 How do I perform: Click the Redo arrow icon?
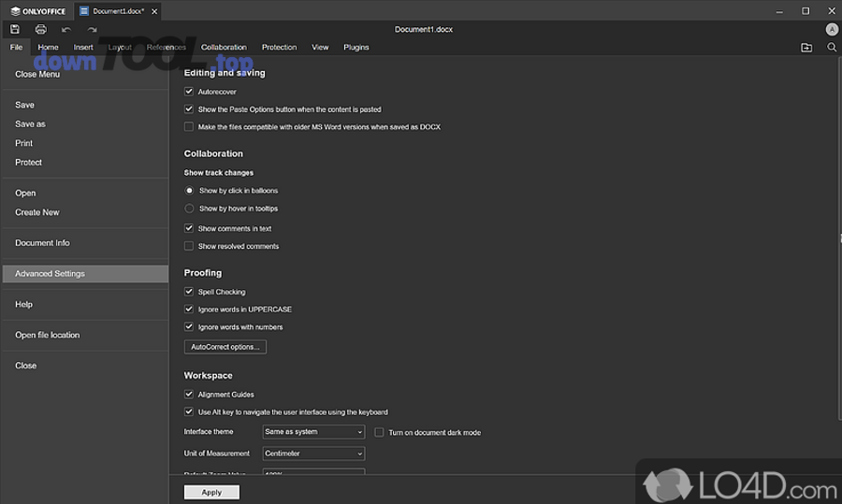(93, 30)
